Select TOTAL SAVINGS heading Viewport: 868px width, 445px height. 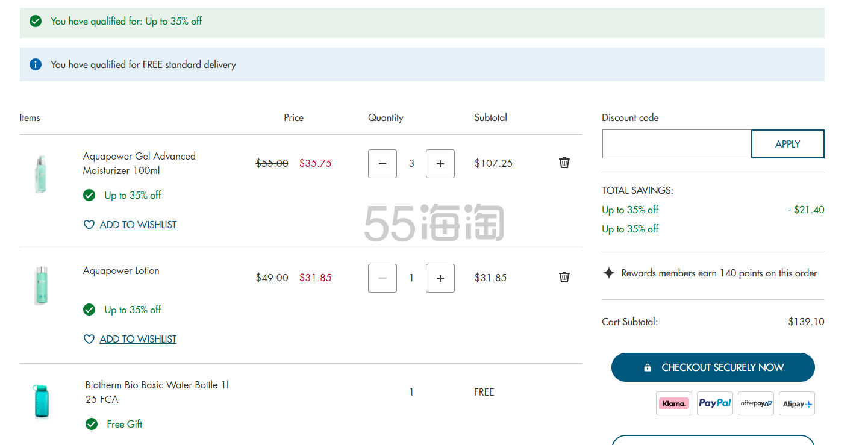click(637, 190)
